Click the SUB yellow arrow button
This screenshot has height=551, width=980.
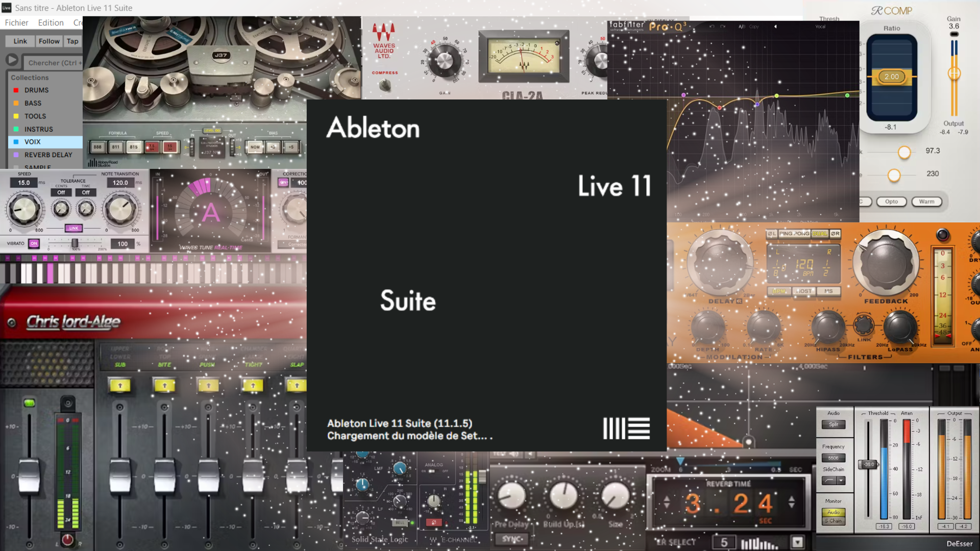[120, 386]
